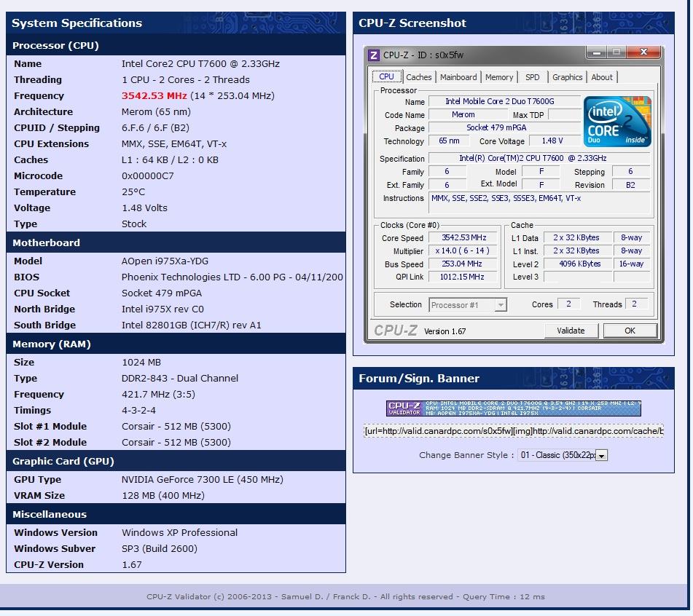The height and width of the screenshot is (616, 693).
Task: Click the Core Voltage 1.48 V field
Action: click(x=555, y=141)
